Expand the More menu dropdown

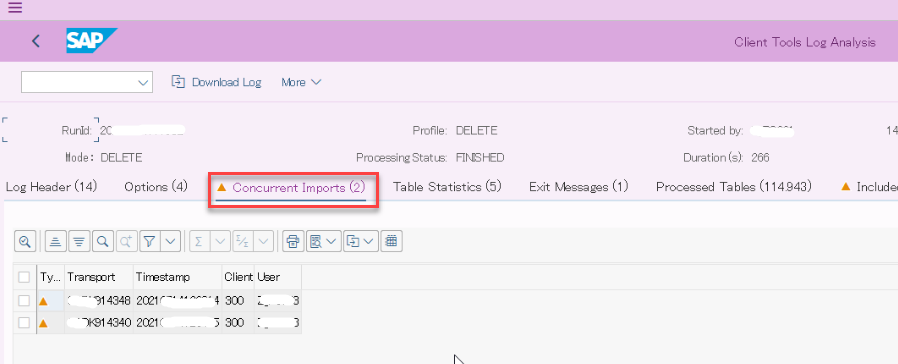[301, 82]
